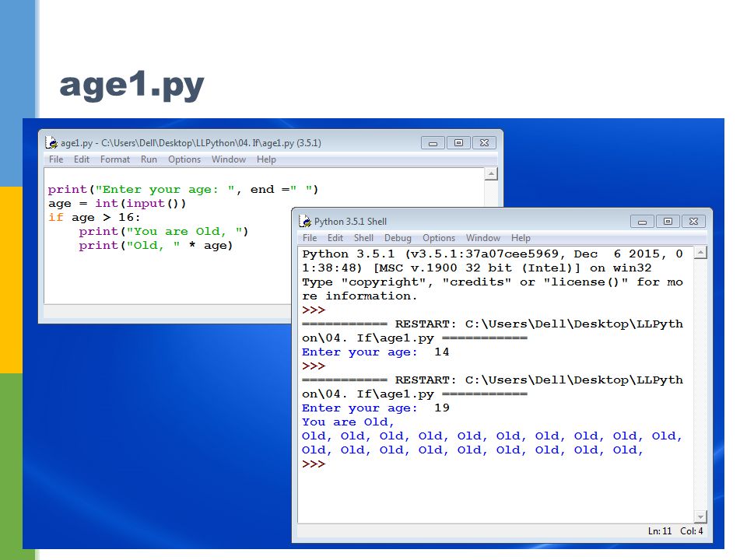
Task: Open File menu in Python Shell window
Action: tap(310, 238)
